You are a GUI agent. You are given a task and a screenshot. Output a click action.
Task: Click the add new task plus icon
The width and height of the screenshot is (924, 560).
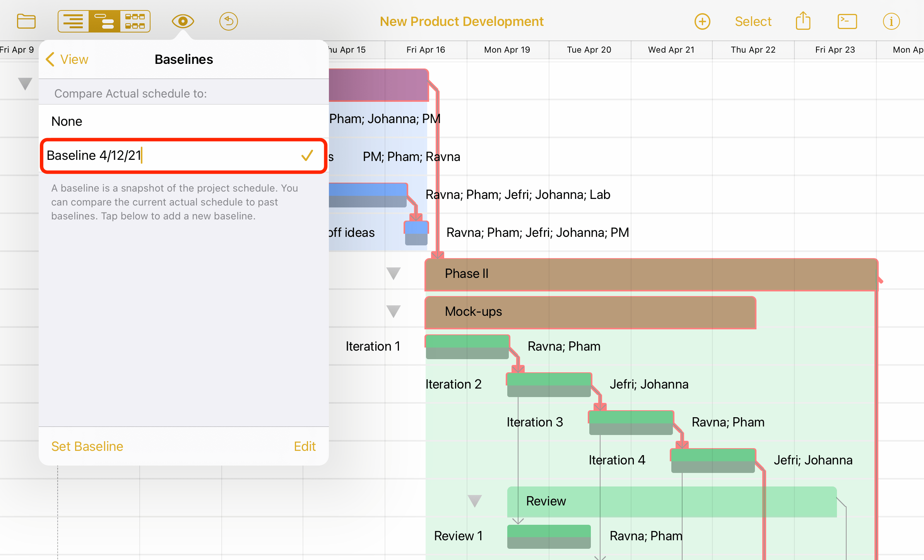pos(702,21)
